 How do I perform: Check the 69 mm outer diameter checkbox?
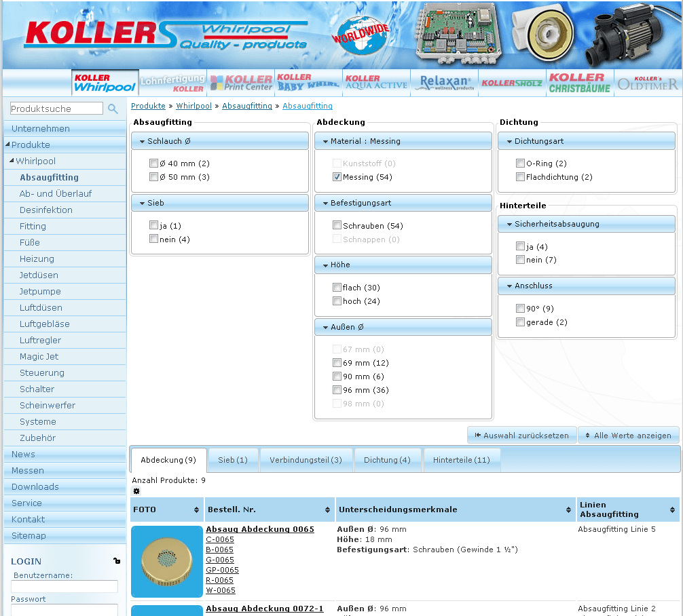tap(337, 363)
